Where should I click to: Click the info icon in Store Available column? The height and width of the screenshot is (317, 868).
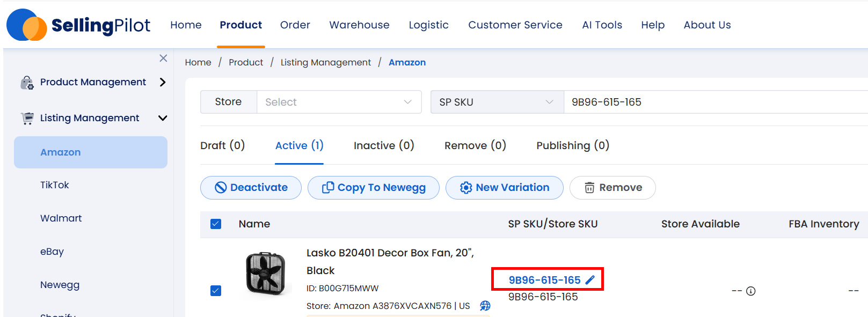tap(751, 291)
